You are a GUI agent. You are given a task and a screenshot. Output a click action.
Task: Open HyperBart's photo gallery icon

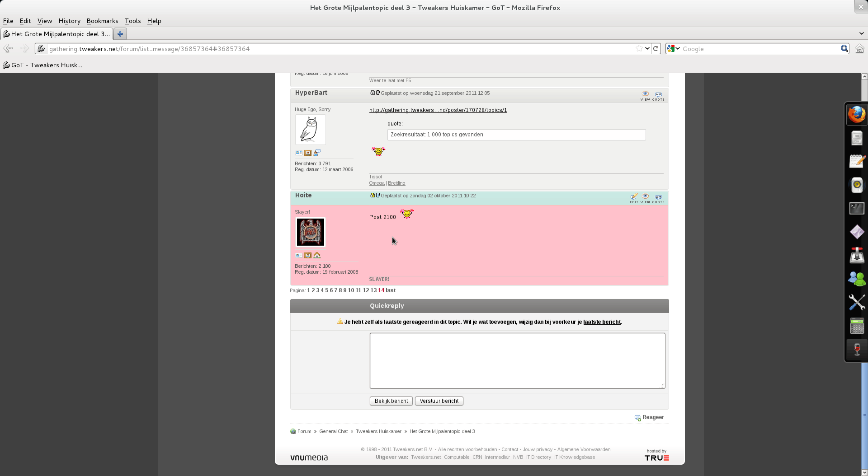(308, 153)
